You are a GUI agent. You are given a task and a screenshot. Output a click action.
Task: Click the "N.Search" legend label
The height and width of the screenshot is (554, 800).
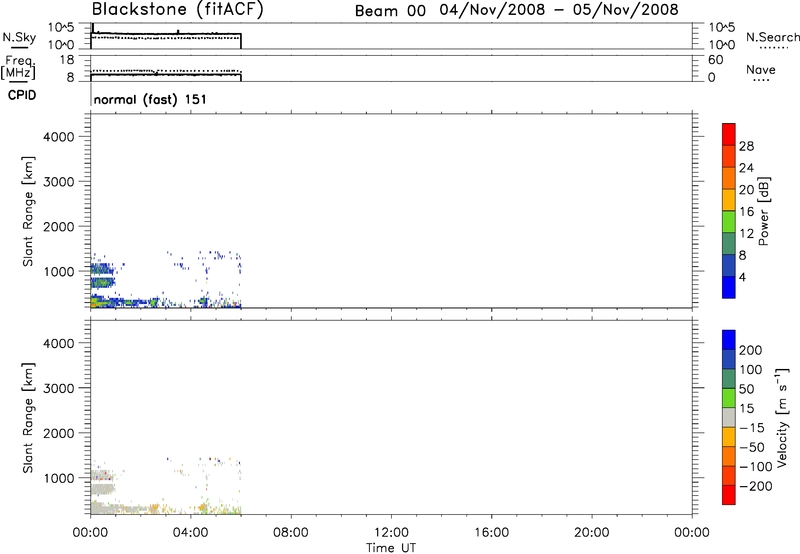[772, 37]
